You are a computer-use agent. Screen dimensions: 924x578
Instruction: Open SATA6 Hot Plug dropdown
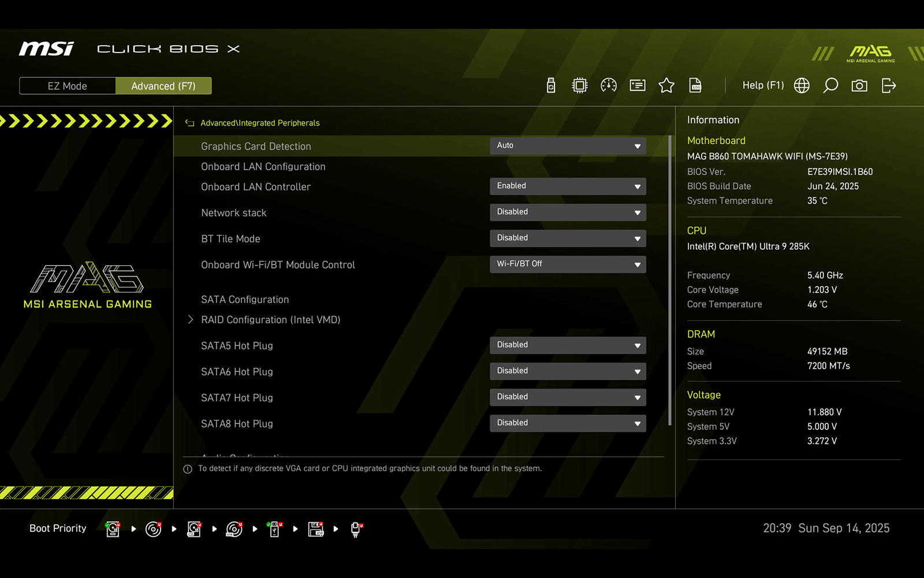(568, 371)
